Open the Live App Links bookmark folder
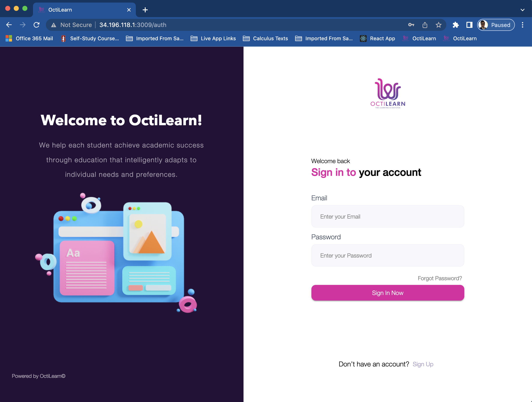 [x=213, y=39]
